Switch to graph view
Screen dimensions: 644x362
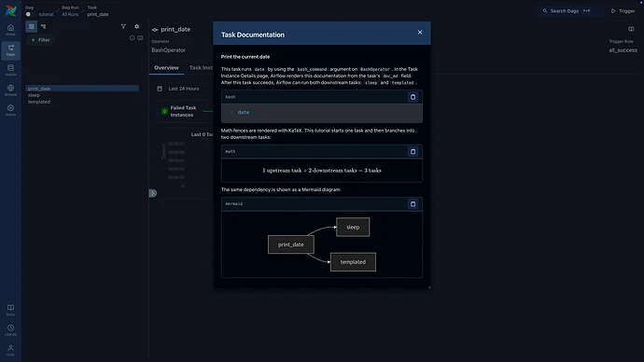click(44, 27)
